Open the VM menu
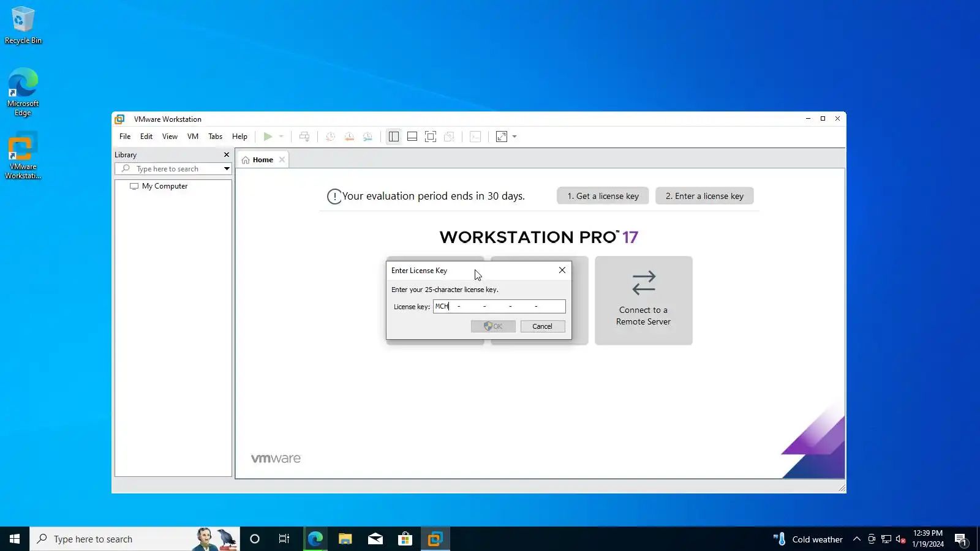Screen dimensions: 980x551 (193, 137)
